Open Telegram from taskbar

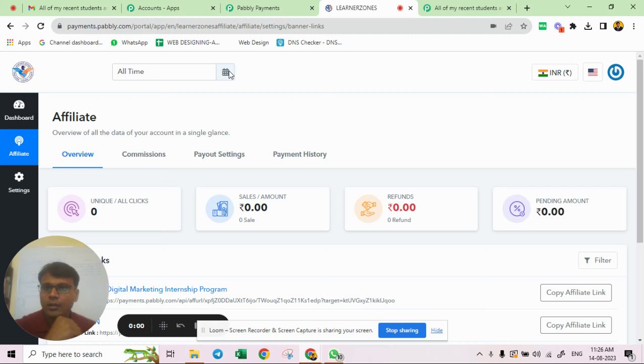pyautogui.click(x=217, y=354)
